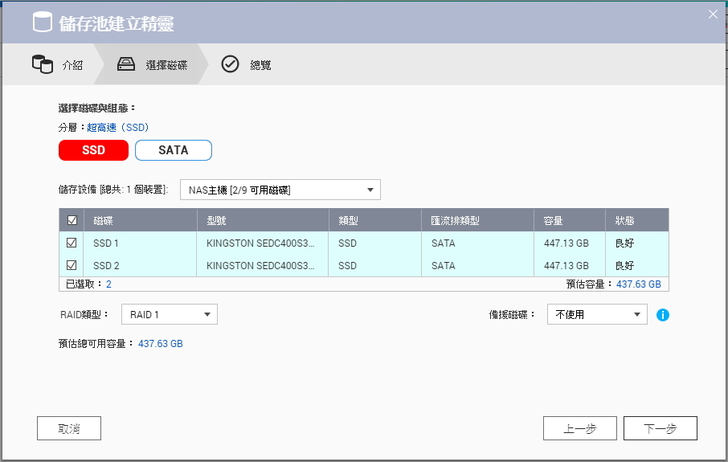Go to the 總覽 wizard step
This screenshot has height=462, width=728.
[x=260, y=65]
